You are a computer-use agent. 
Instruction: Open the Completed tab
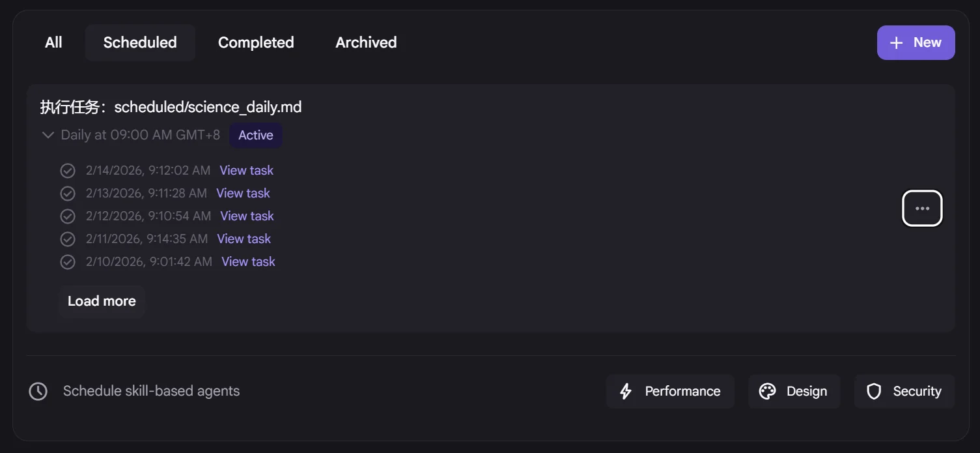coord(256,42)
